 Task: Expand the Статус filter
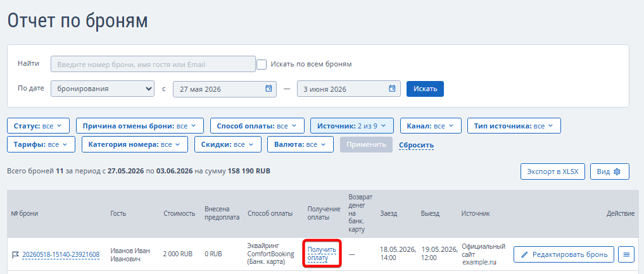[x=38, y=126]
